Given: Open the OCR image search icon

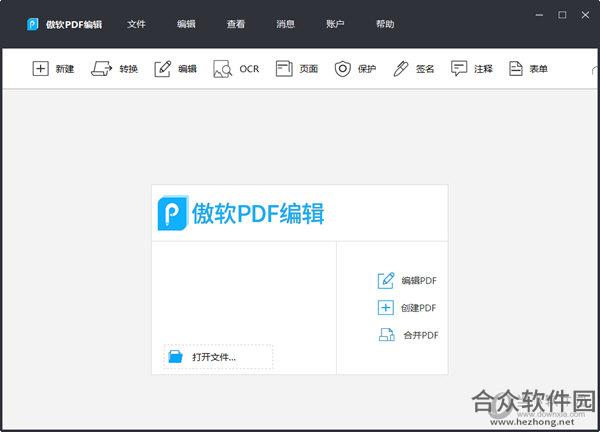Looking at the screenshot, I should (x=222, y=69).
